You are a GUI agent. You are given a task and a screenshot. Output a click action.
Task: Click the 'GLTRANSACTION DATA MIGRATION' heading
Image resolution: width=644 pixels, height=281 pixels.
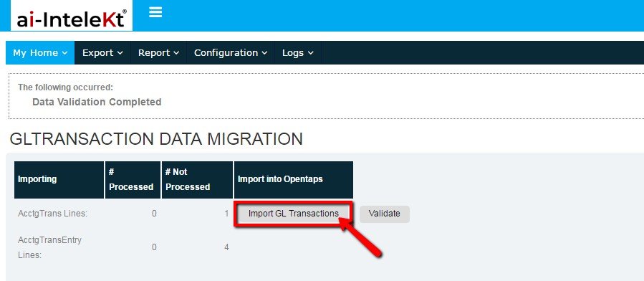click(x=156, y=139)
